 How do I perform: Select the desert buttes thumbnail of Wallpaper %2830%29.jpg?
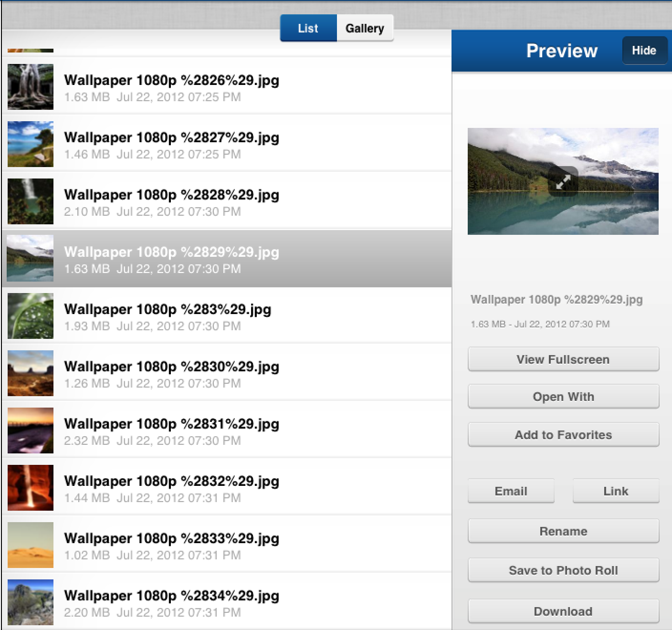[x=31, y=373]
